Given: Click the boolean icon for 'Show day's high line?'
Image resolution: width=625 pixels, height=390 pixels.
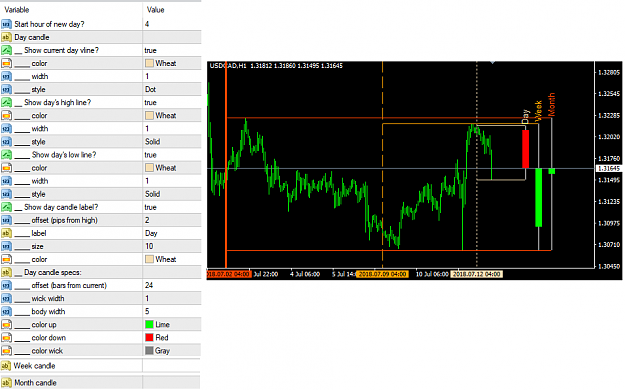Looking at the screenshot, I should [x=6, y=103].
